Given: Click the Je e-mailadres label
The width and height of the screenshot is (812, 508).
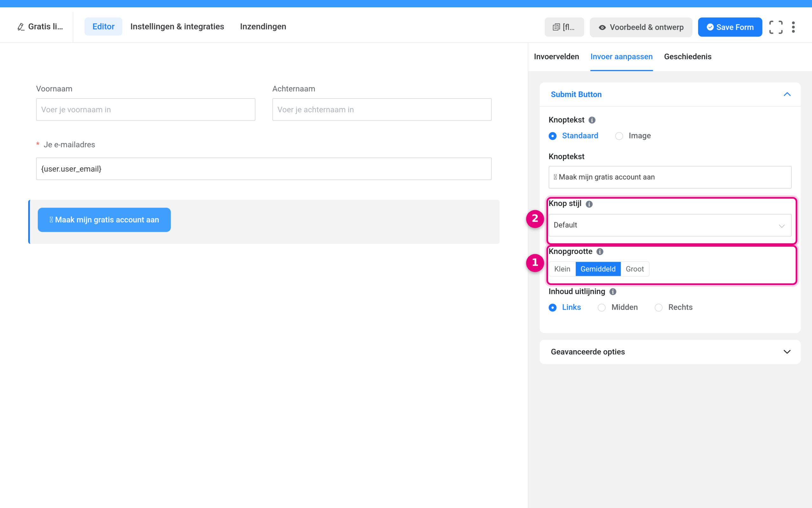Looking at the screenshot, I should coord(69,145).
